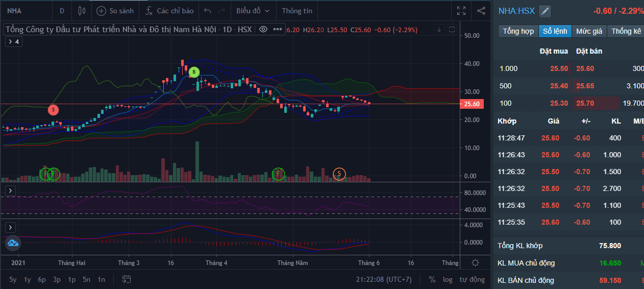Maximize the main chart pane

tap(452, 29)
